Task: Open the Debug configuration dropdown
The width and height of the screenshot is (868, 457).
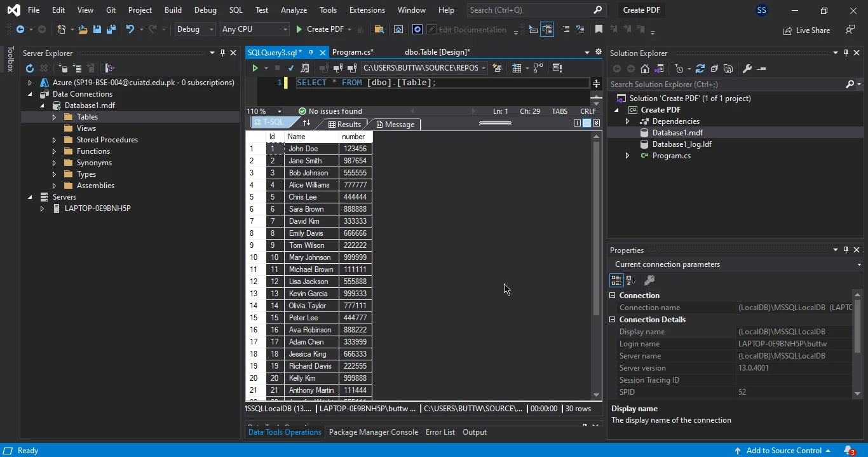Action: tap(194, 29)
